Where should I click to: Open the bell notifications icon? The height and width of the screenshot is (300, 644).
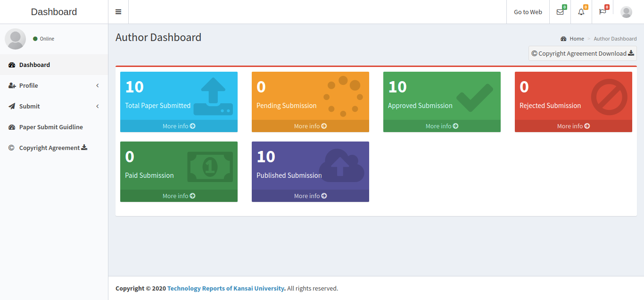pos(581,12)
